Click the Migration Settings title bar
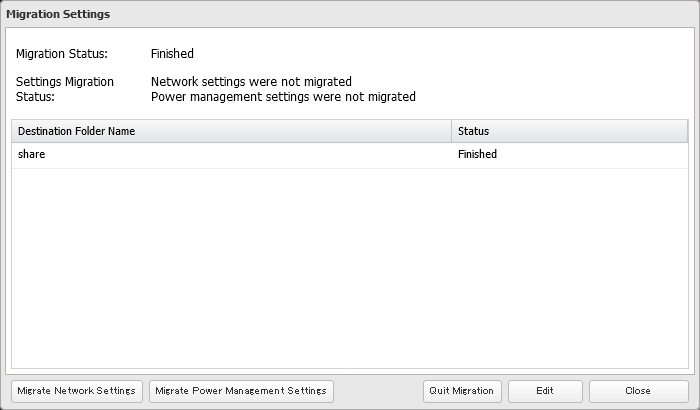 point(350,15)
